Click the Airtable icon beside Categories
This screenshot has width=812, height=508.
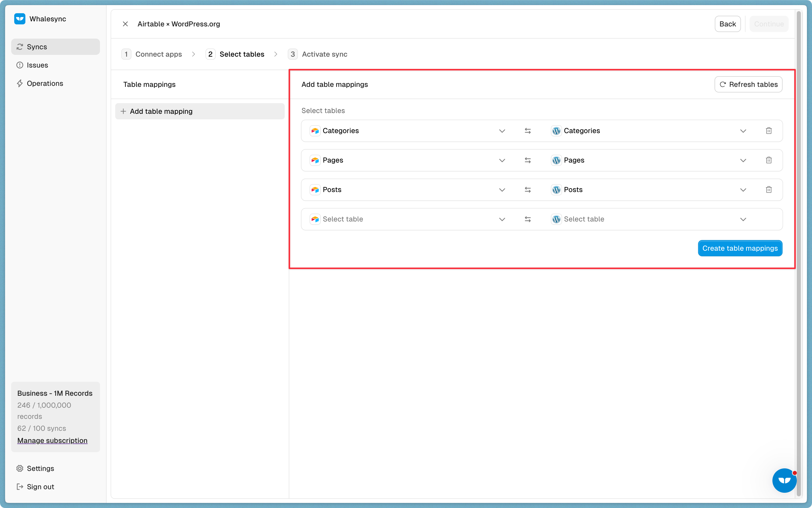coord(315,131)
